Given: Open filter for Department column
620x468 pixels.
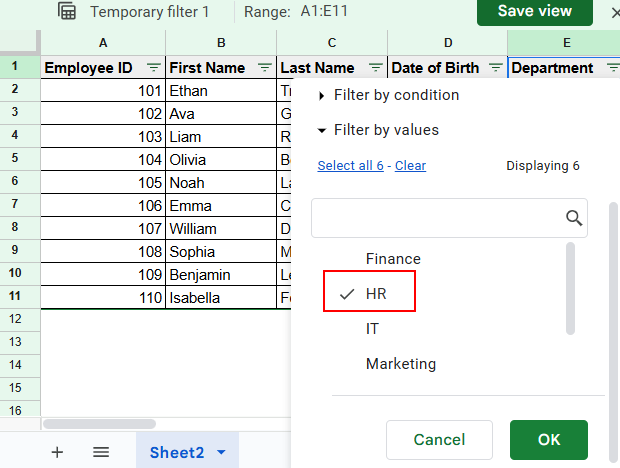Looking at the screenshot, I should pos(612,68).
